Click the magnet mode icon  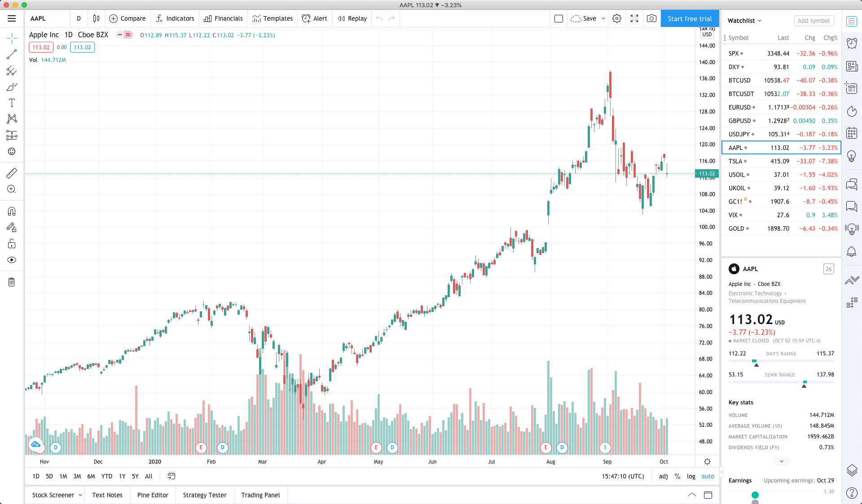[12, 211]
